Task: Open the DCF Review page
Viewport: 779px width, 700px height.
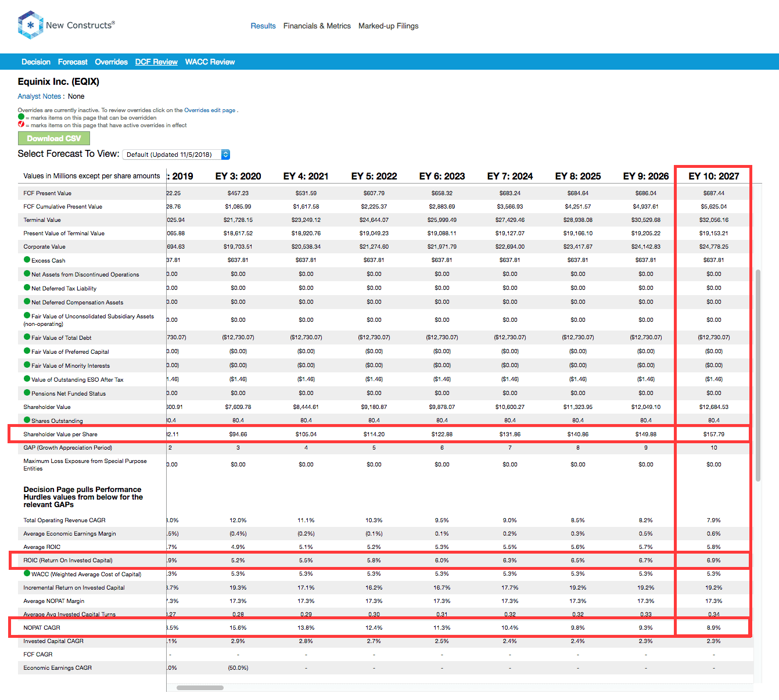Action: click(x=156, y=62)
